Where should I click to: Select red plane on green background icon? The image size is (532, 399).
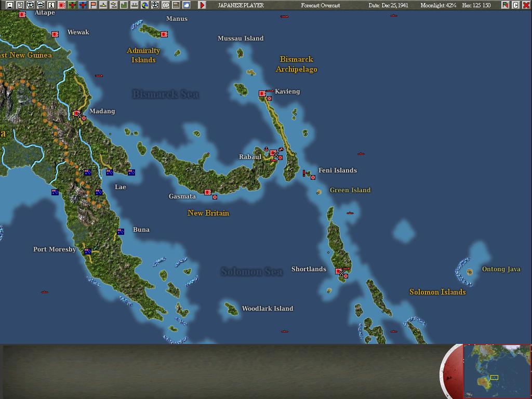pyautogui.click(x=72, y=5)
